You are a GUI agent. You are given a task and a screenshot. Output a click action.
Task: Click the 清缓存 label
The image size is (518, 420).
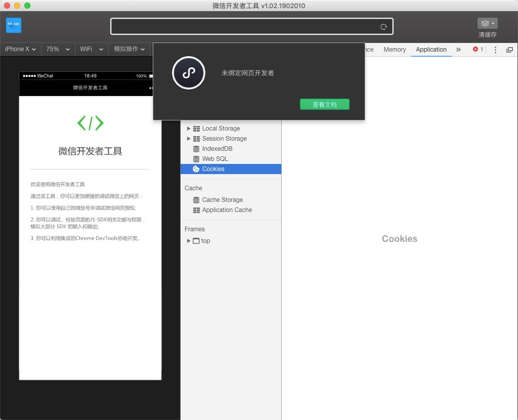coord(487,35)
